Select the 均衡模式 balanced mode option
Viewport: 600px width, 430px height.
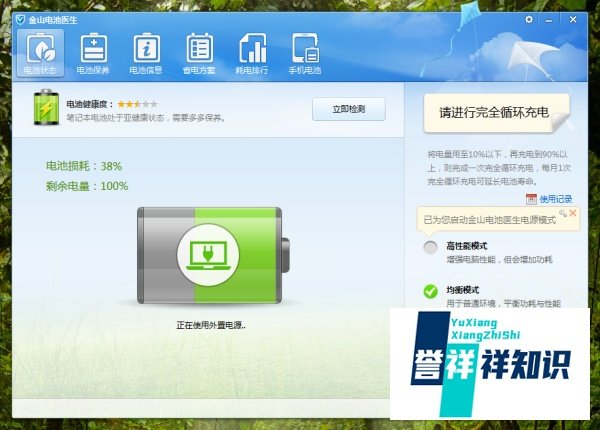(x=430, y=292)
